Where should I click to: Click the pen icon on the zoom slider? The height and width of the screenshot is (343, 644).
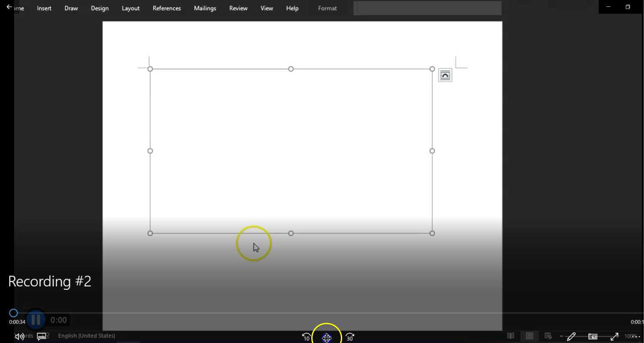(571, 336)
